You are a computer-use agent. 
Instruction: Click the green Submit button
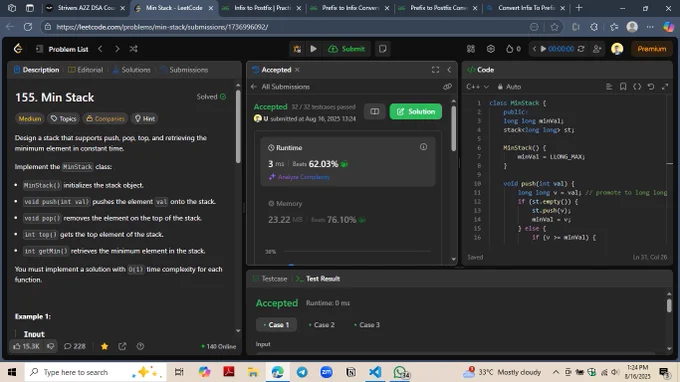tap(347, 49)
